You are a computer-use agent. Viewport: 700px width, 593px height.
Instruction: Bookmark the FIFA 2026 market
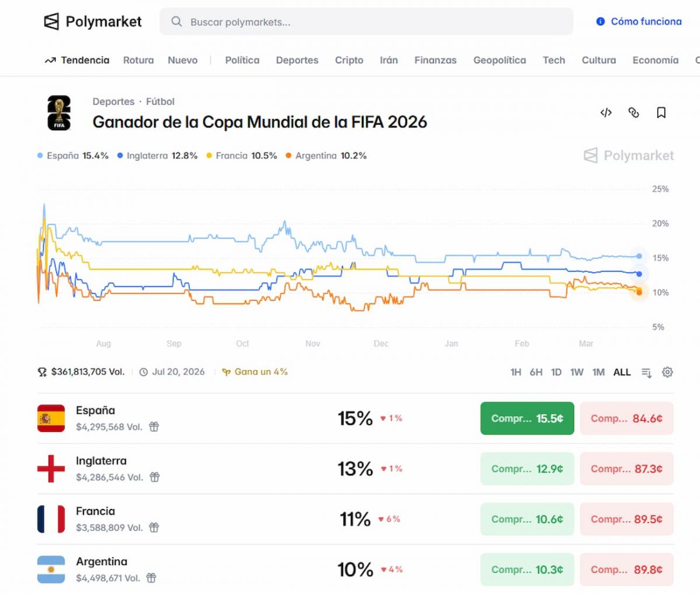pos(661,113)
